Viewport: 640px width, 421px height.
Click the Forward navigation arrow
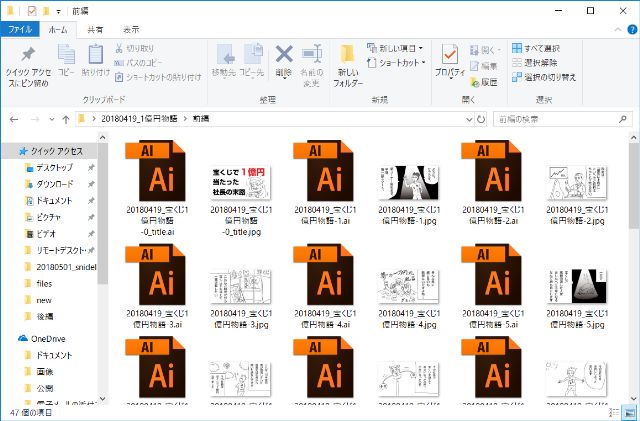[35, 119]
